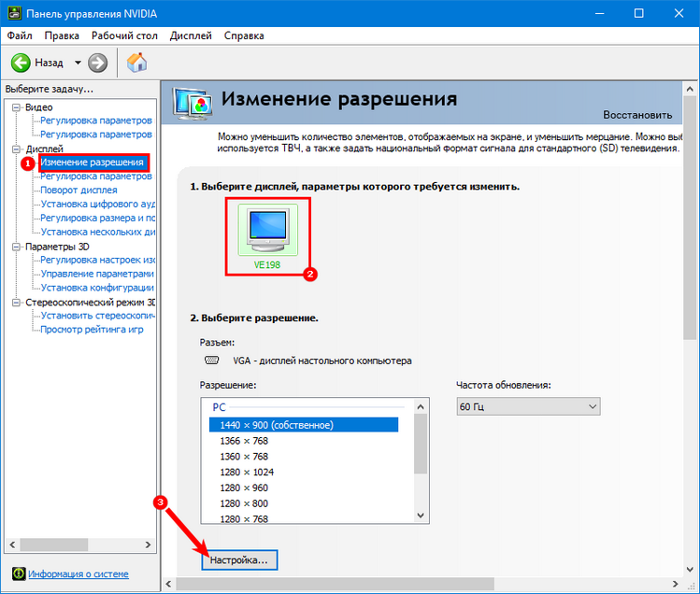Viewport: 700px width, 594px height.
Task: Click main panel horizontal scroll left arrow
Action: [169, 584]
